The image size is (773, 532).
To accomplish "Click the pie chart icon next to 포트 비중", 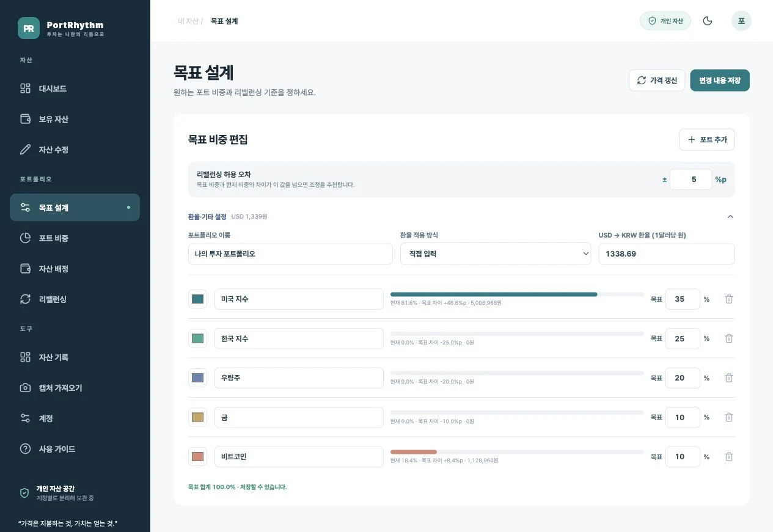I will (x=25, y=238).
